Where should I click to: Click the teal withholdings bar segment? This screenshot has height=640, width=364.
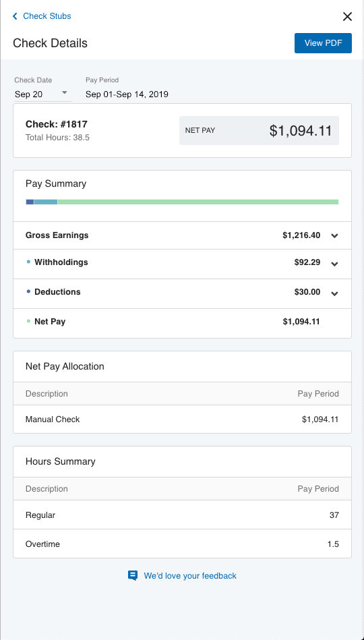point(46,202)
